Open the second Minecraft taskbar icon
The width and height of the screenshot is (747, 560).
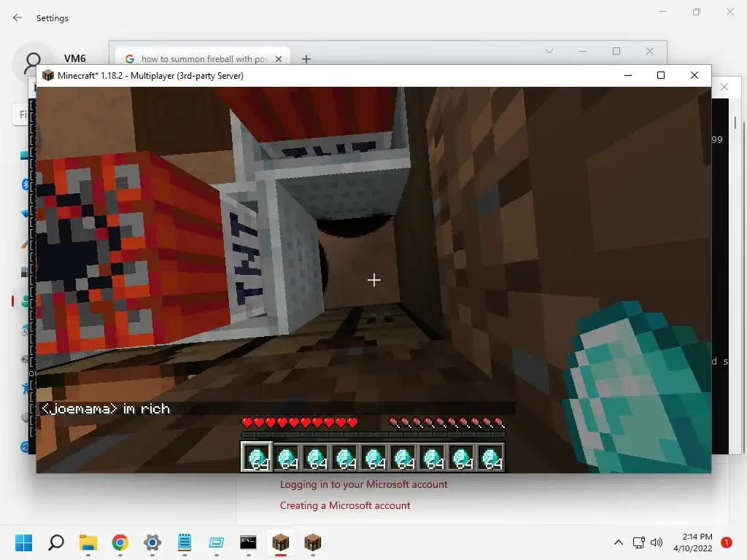click(x=312, y=542)
